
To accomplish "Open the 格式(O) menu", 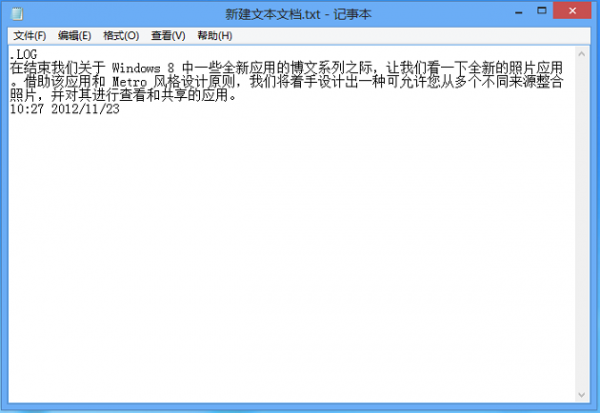I will click(x=121, y=36).
